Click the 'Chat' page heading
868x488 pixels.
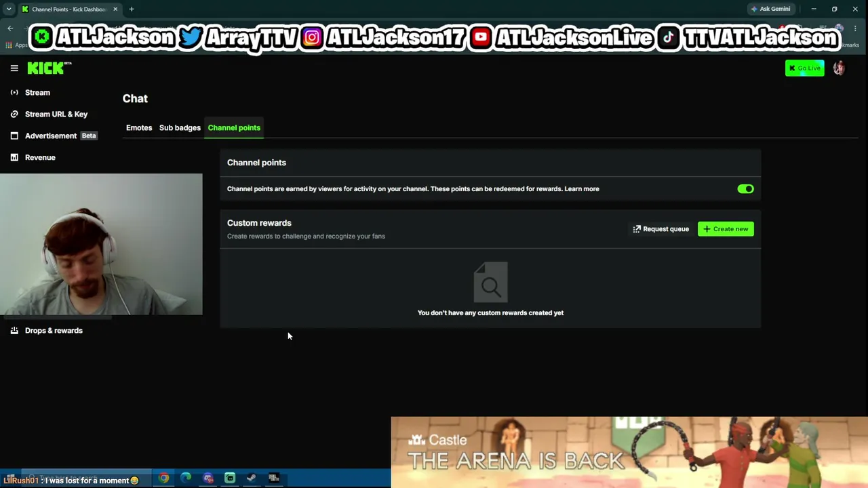click(x=135, y=98)
